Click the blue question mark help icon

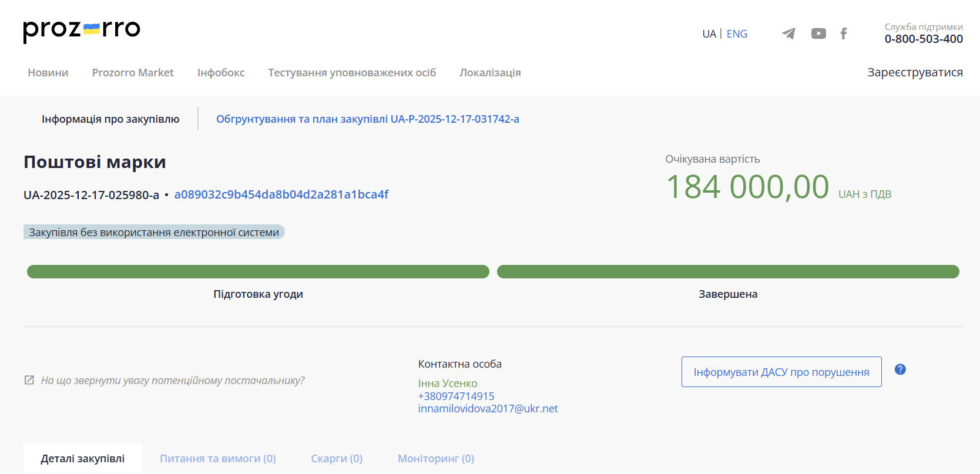pos(900,369)
